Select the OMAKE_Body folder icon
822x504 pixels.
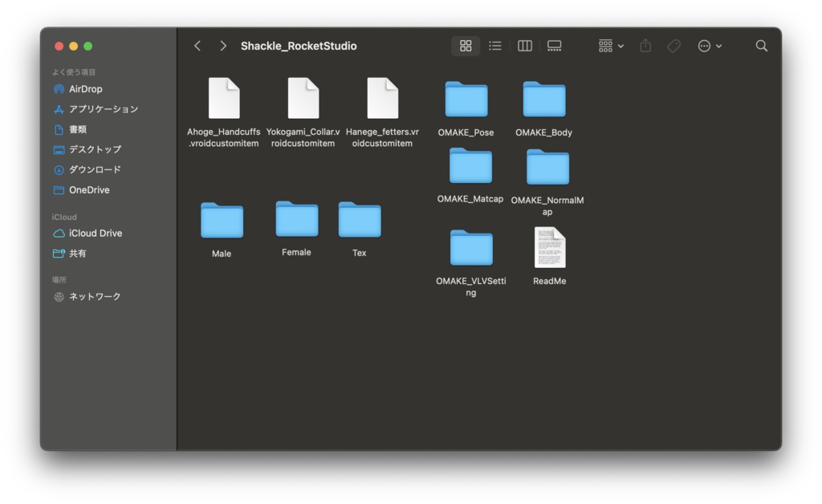[x=544, y=99]
